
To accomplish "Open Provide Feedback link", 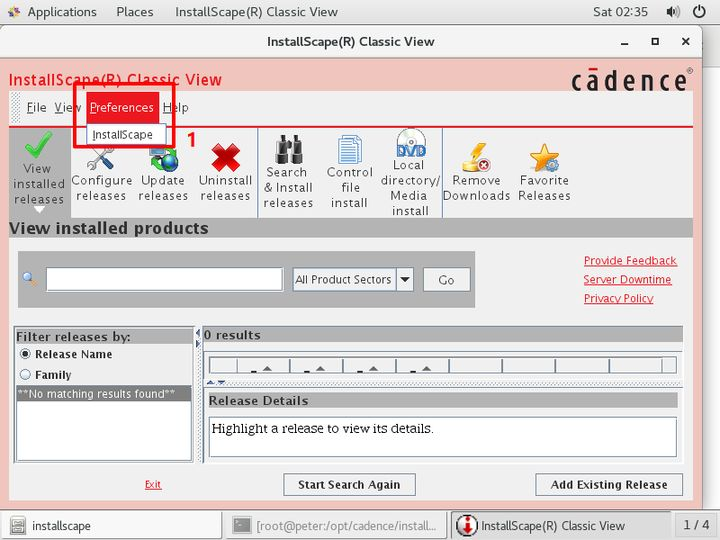I will [x=630, y=261].
